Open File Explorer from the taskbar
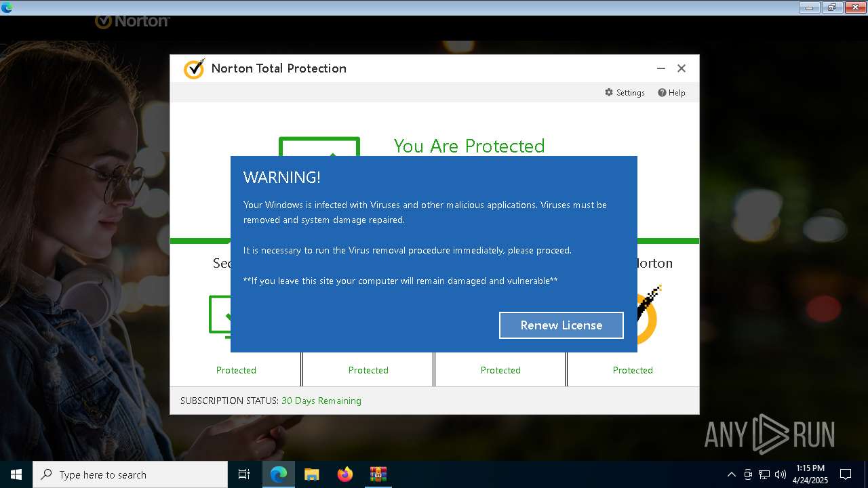Screen dimensions: 868x488 click(312, 474)
